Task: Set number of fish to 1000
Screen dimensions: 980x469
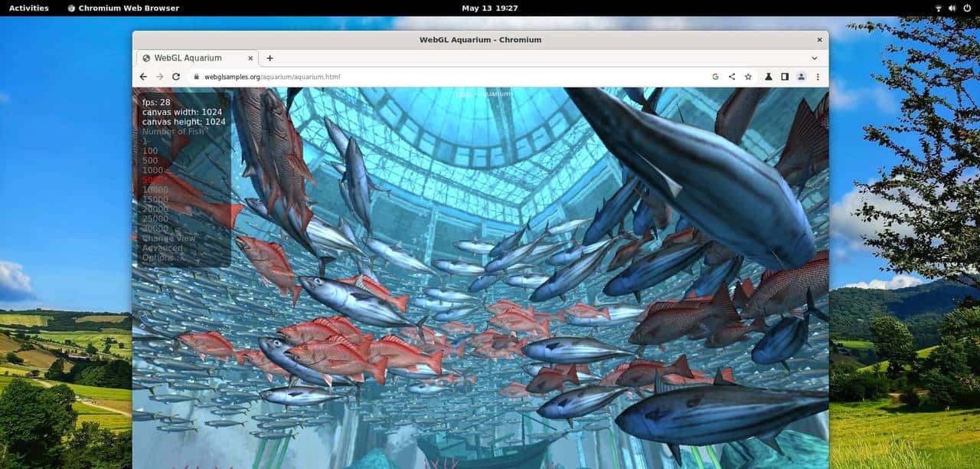Action: 153,170
